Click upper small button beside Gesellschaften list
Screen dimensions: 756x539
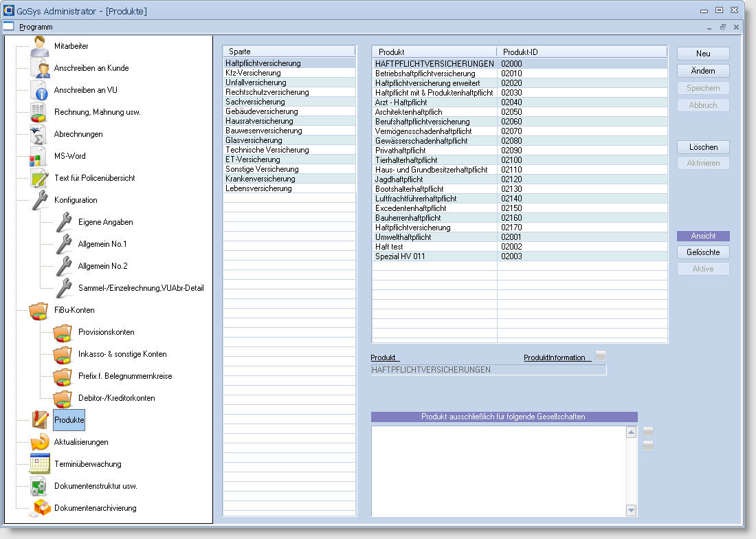pyautogui.click(x=647, y=432)
